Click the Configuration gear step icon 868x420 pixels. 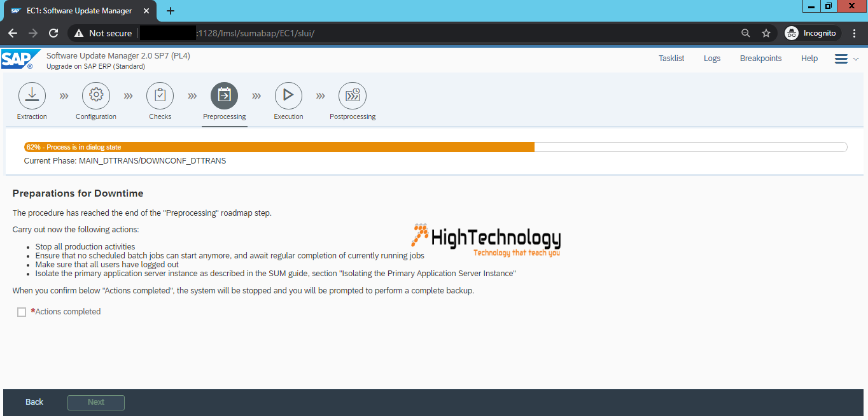pyautogui.click(x=96, y=95)
